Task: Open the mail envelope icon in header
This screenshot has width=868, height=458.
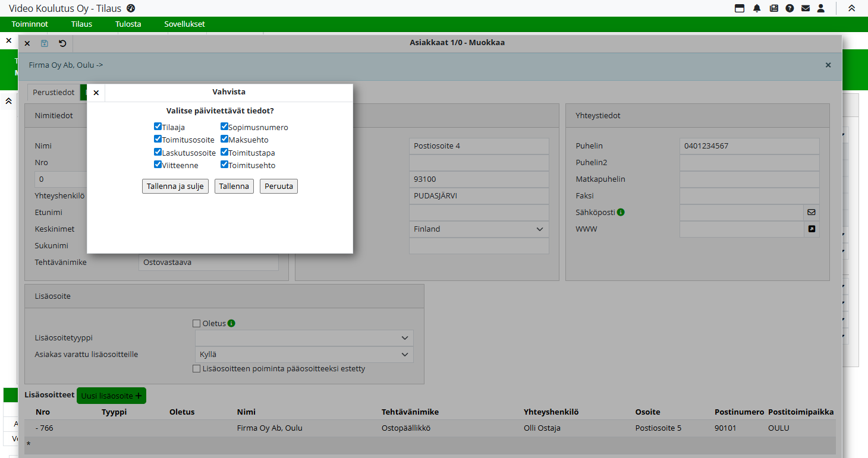Action: click(806, 8)
